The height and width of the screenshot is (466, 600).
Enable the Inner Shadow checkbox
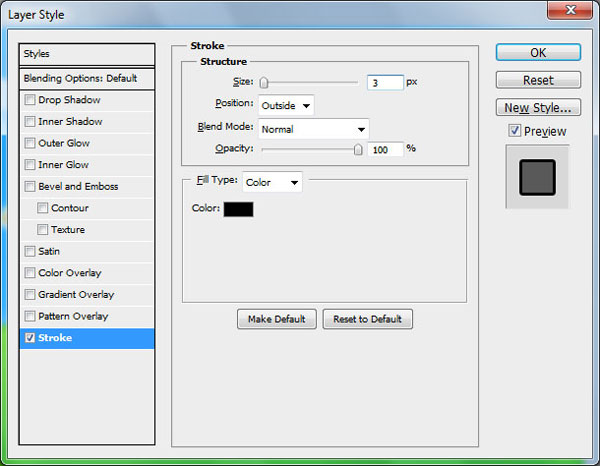click(x=29, y=122)
